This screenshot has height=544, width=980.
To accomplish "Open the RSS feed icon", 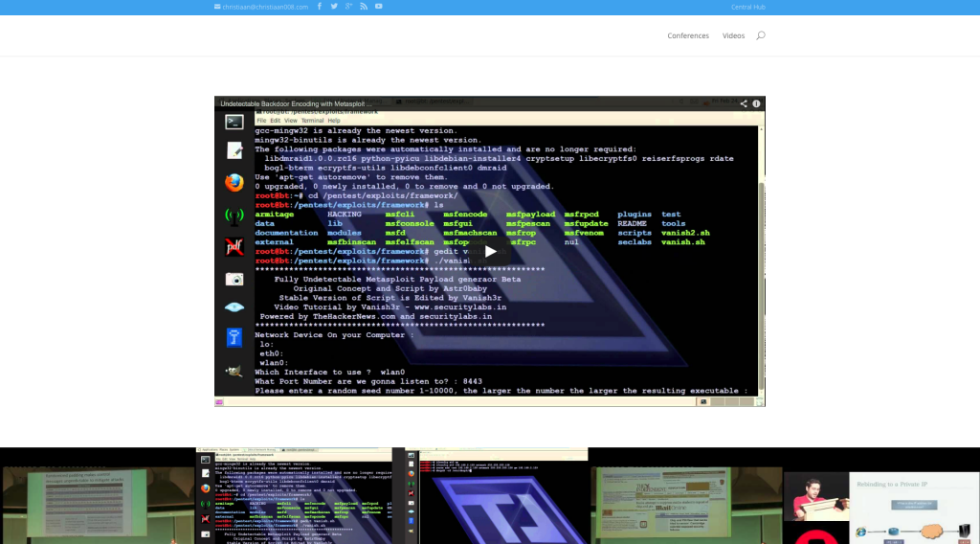I will [x=364, y=7].
